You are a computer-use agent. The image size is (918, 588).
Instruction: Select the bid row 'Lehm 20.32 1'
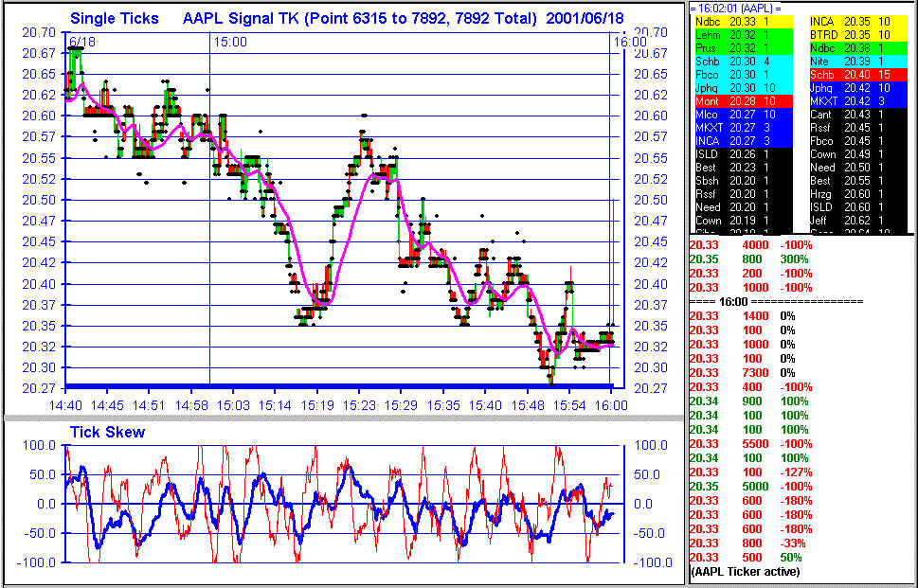pos(742,35)
